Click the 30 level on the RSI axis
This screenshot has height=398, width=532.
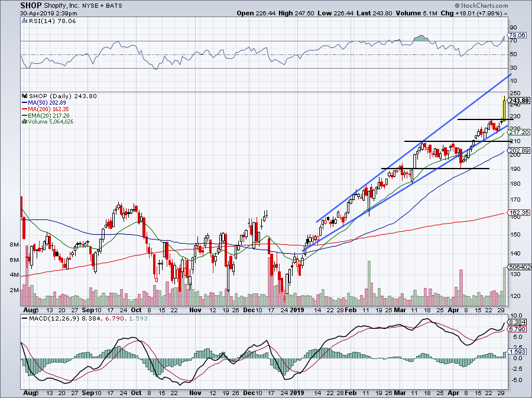(x=513, y=68)
